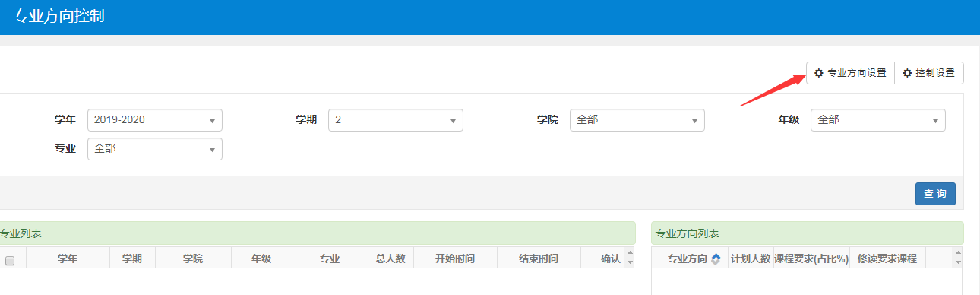Click the 专业 column header in 专业列表
The width and height of the screenshot is (980, 295).
click(330, 259)
